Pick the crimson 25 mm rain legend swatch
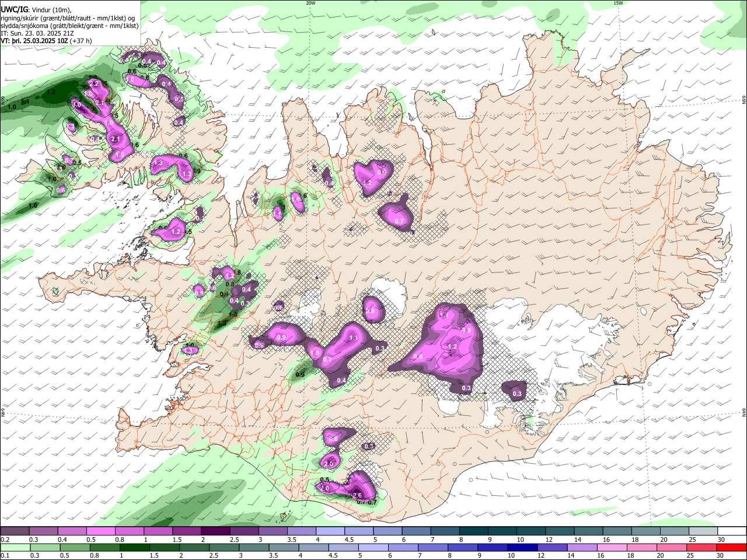This screenshot has height=560, width=747. 703,547
